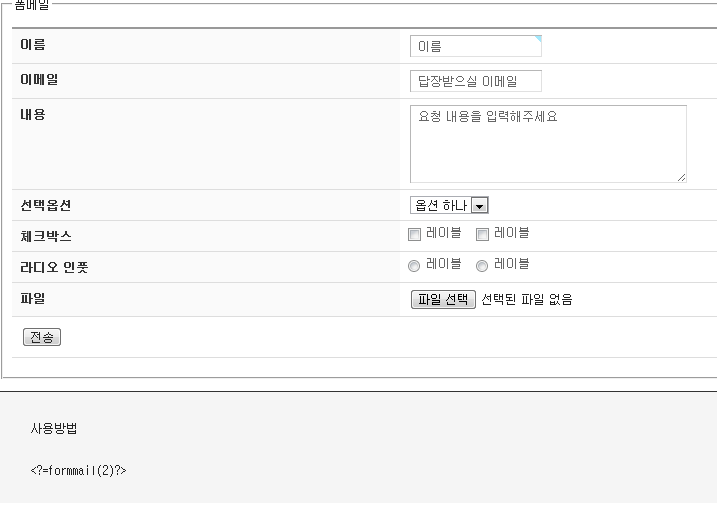Click the 라디오 인풋 row label
717x507 pixels.
55,267
